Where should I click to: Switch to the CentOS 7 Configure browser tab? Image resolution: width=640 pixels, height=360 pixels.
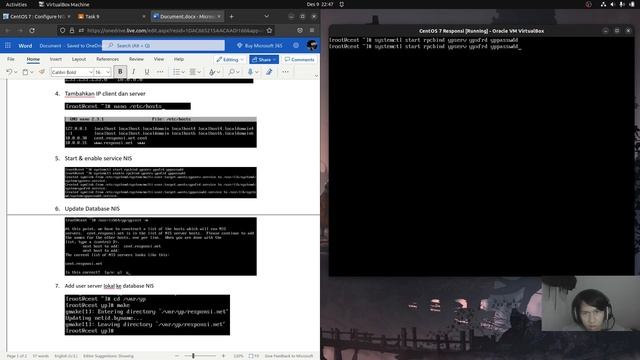pos(37,16)
